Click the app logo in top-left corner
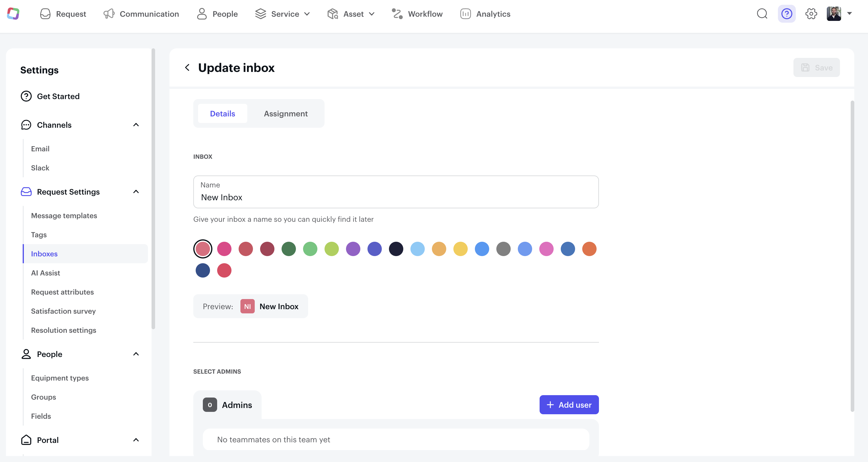The image size is (868, 462). tap(13, 14)
